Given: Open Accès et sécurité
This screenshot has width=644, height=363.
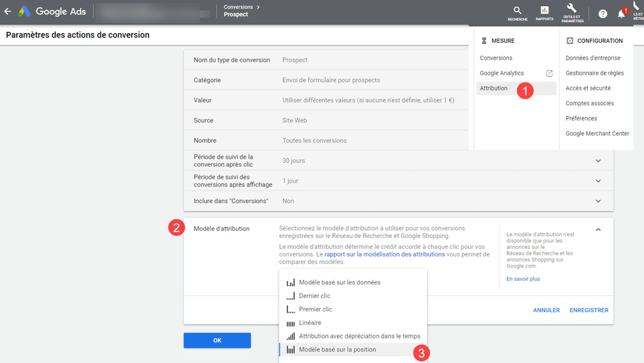Looking at the screenshot, I should pos(588,88).
